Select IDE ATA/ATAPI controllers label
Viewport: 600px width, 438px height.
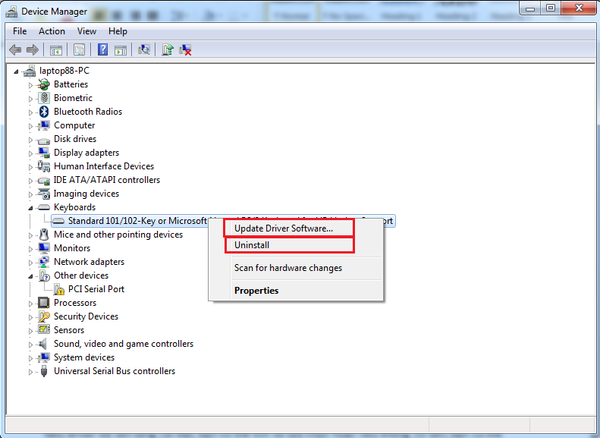(x=107, y=180)
